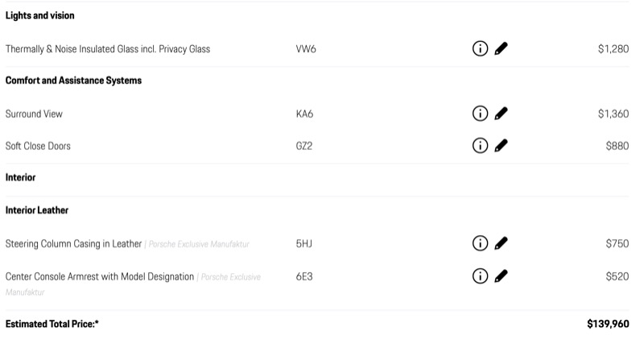Click the Interior Leather subsection heading

click(x=37, y=210)
